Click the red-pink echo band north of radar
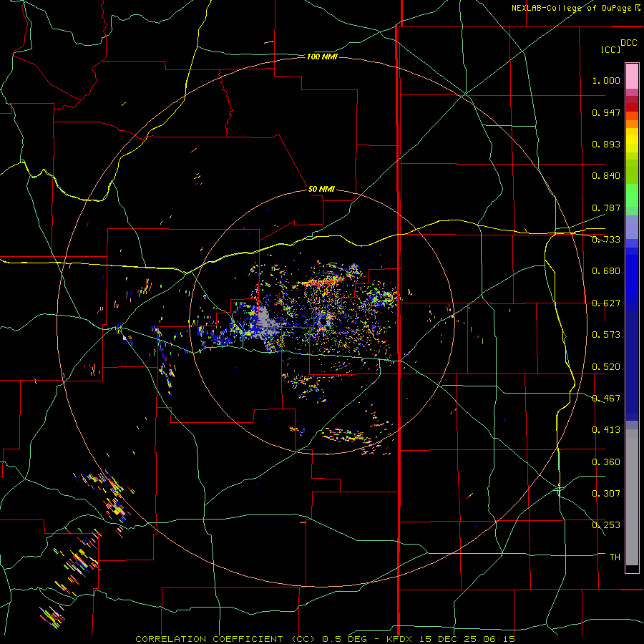Viewport: 644px width, 644px height. tap(323, 283)
